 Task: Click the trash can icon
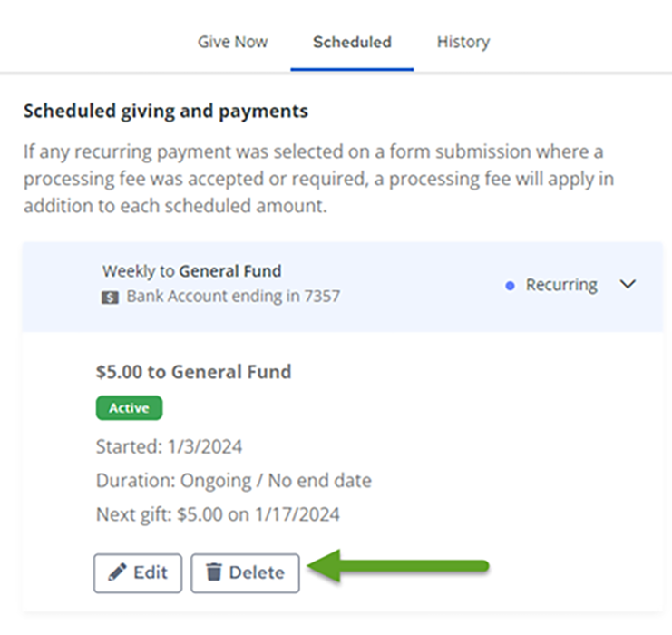click(214, 572)
